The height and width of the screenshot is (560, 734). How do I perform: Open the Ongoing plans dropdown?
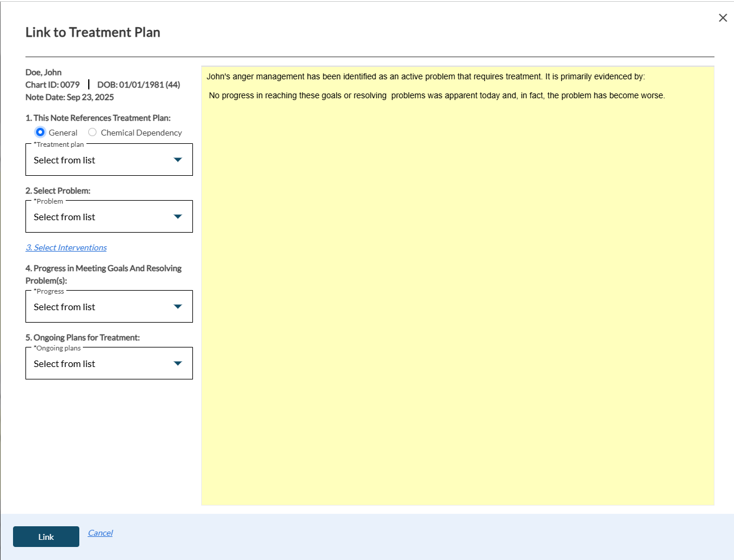click(x=109, y=363)
